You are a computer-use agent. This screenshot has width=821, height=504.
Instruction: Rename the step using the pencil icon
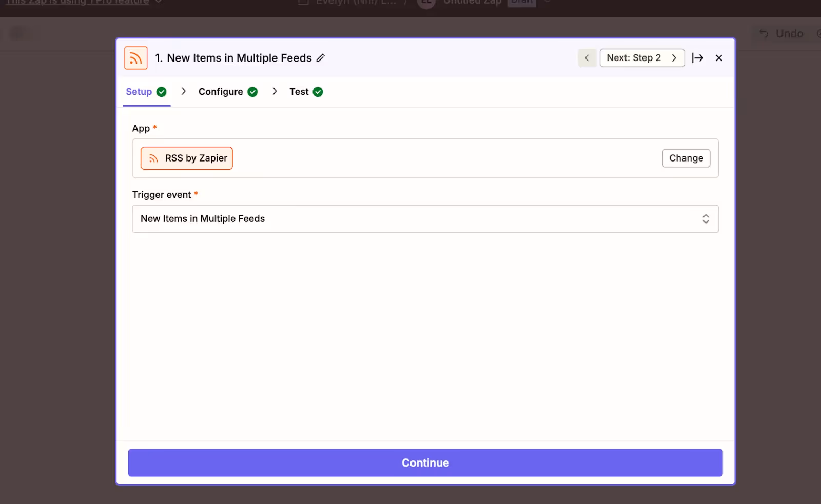[x=321, y=58]
